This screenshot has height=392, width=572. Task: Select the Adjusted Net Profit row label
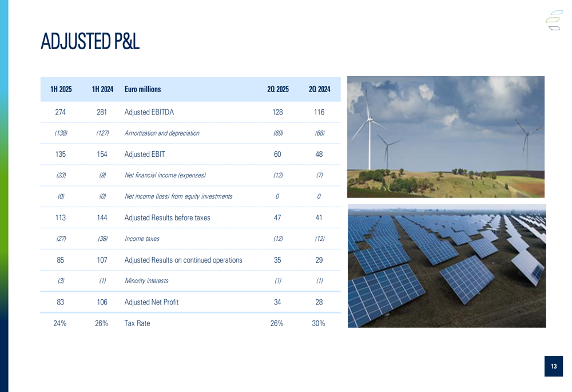pos(152,302)
